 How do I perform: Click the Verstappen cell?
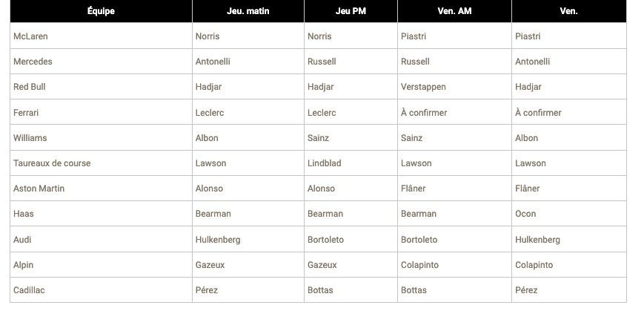[x=423, y=87]
